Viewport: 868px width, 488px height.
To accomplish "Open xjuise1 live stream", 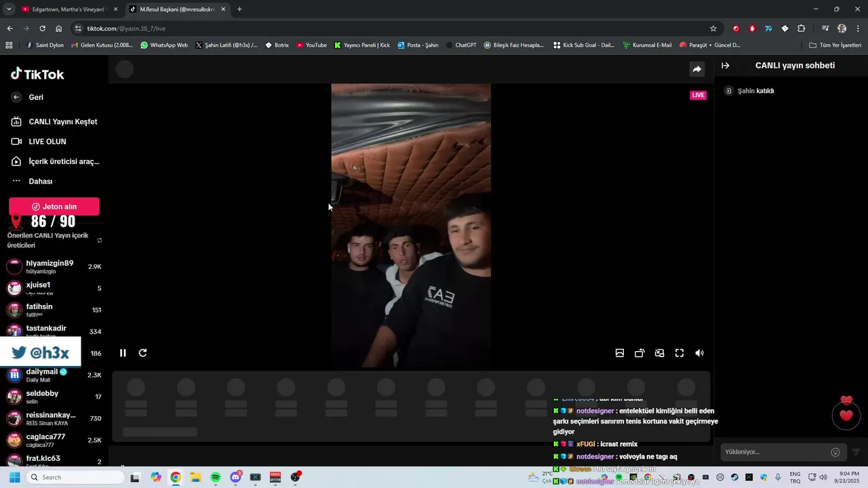I will [54, 289].
